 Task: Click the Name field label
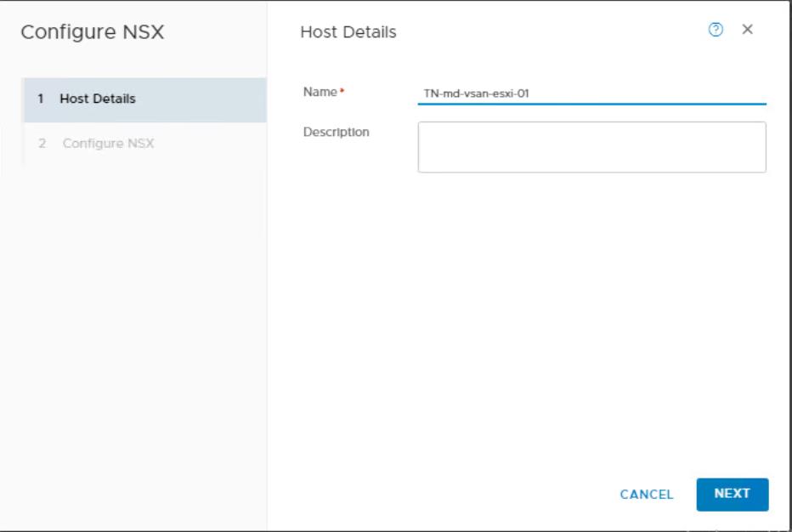pos(320,92)
